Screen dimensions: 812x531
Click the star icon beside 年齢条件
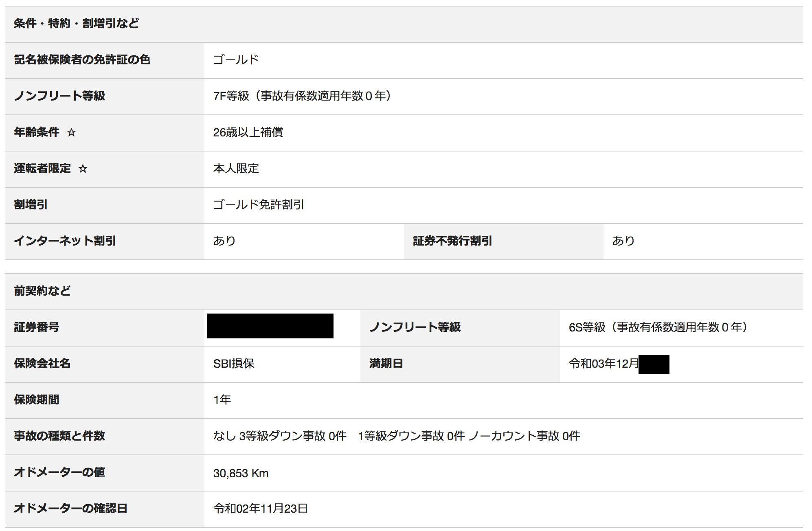pos(72,132)
